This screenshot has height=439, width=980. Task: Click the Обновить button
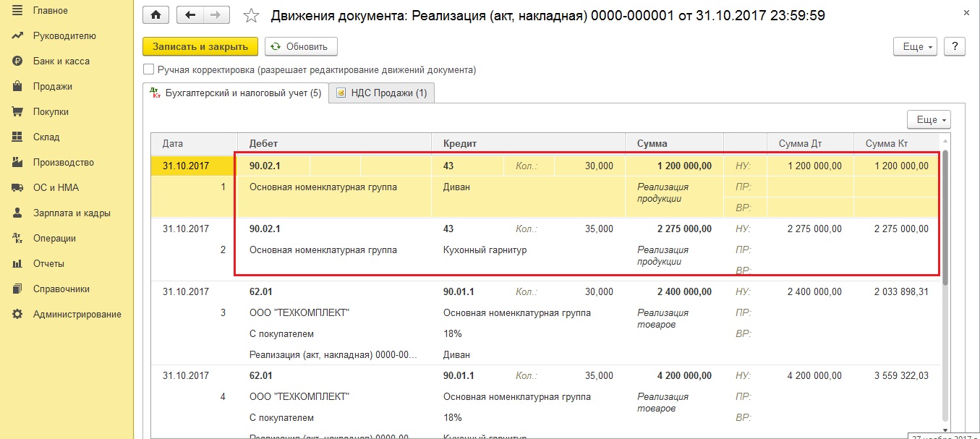[x=301, y=46]
